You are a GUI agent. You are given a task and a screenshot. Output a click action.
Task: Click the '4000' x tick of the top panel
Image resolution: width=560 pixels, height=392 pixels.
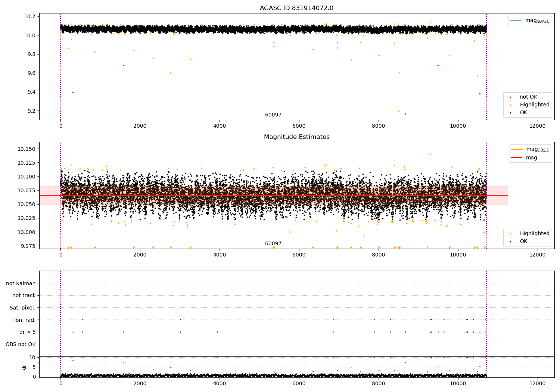point(220,126)
